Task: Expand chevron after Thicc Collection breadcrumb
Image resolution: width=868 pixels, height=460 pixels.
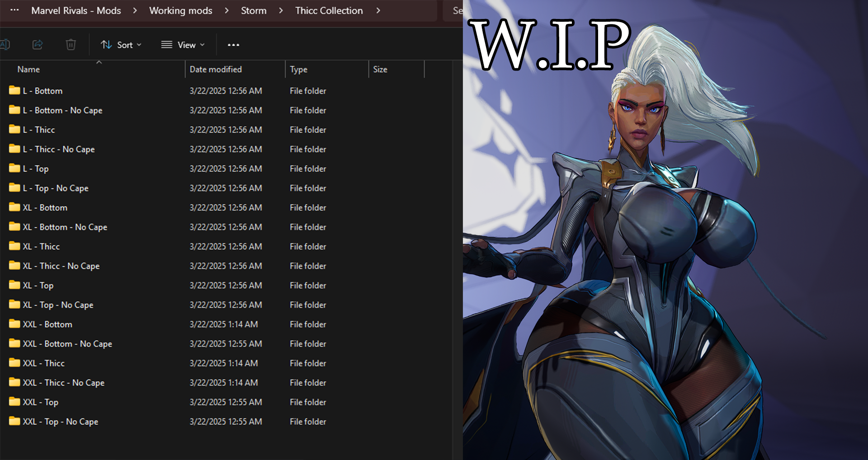Action: (x=378, y=10)
